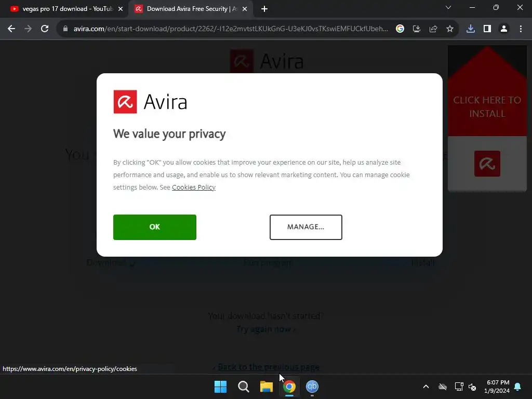
Task: Open Windows taskbar search
Action: [244, 387]
